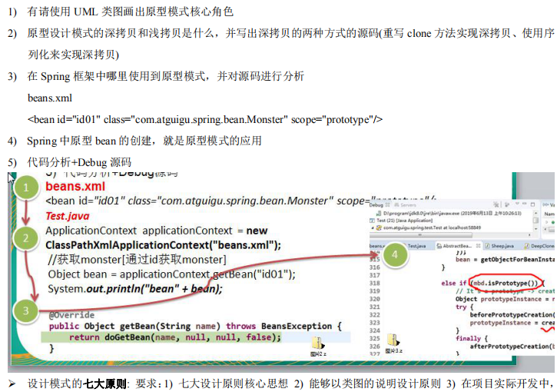
Task: Click code line number 318 in the editor
Action: click(375, 283)
